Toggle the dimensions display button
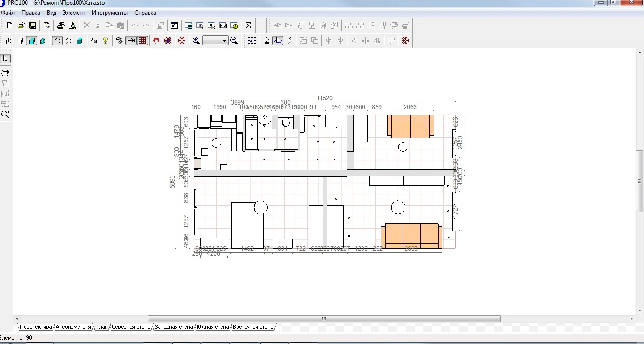 [131, 41]
